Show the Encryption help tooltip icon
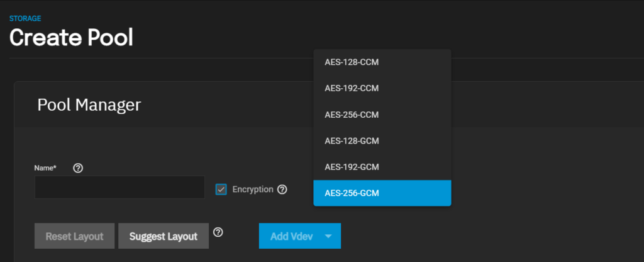The height and width of the screenshot is (262, 644). click(282, 190)
